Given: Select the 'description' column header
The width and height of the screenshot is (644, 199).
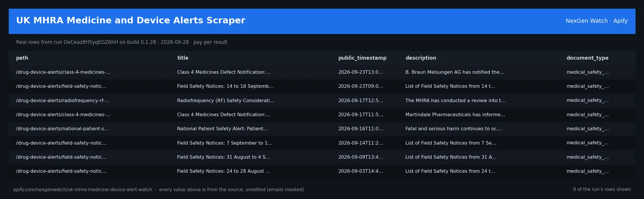Looking at the screenshot, I should click(421, 58).
